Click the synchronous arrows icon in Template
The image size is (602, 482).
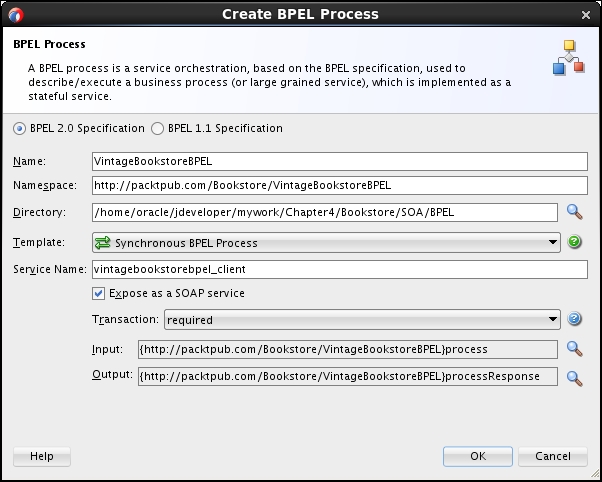[102, 243]
